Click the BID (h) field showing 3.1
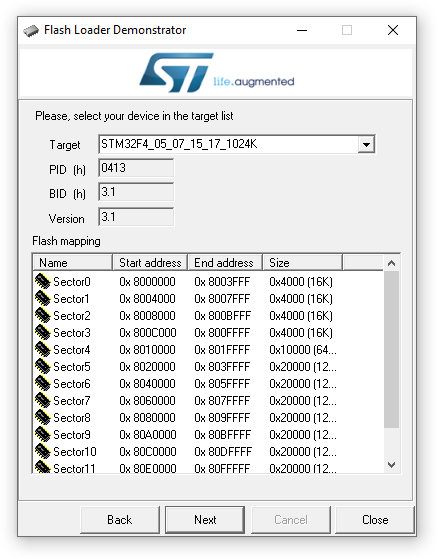438x559 pixels. coord(136,192)
